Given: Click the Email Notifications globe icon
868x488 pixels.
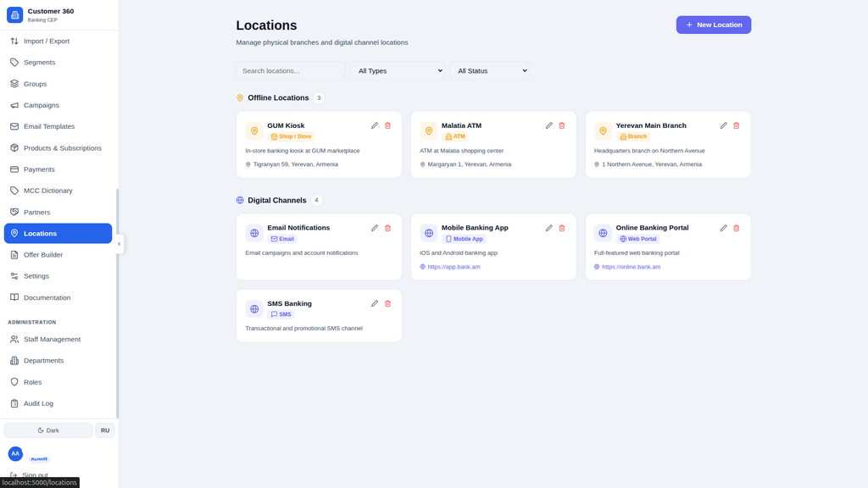Looking at the screenshot, I should pyautogui.click(x=254, y=234).
